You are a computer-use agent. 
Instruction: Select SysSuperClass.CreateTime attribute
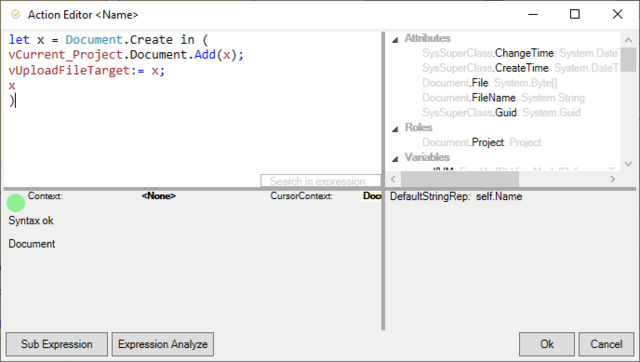click(520, 68)
